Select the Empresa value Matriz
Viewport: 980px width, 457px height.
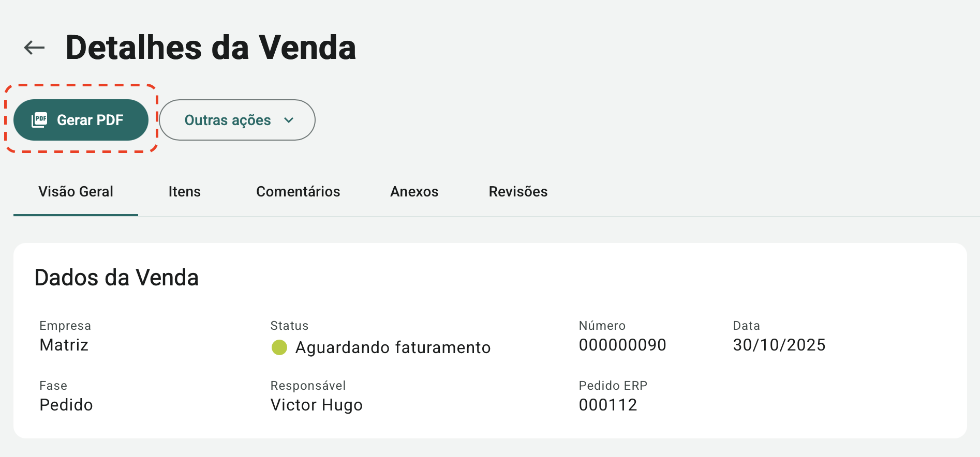click(x=64, y=345)
